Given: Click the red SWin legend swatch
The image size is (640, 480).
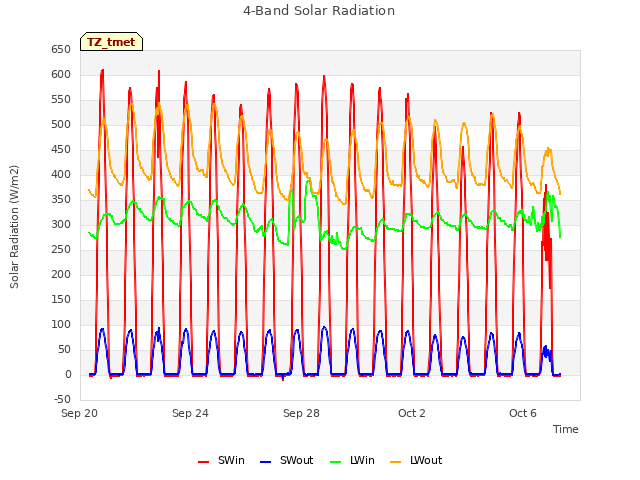Looking at the screenshot, I should tap(203, 462).
